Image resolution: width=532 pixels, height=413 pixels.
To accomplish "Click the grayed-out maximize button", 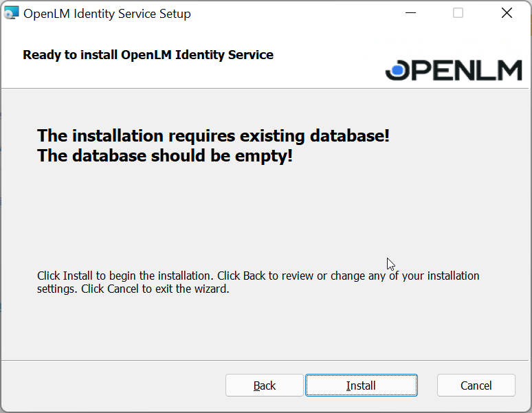I will (458, 13).
